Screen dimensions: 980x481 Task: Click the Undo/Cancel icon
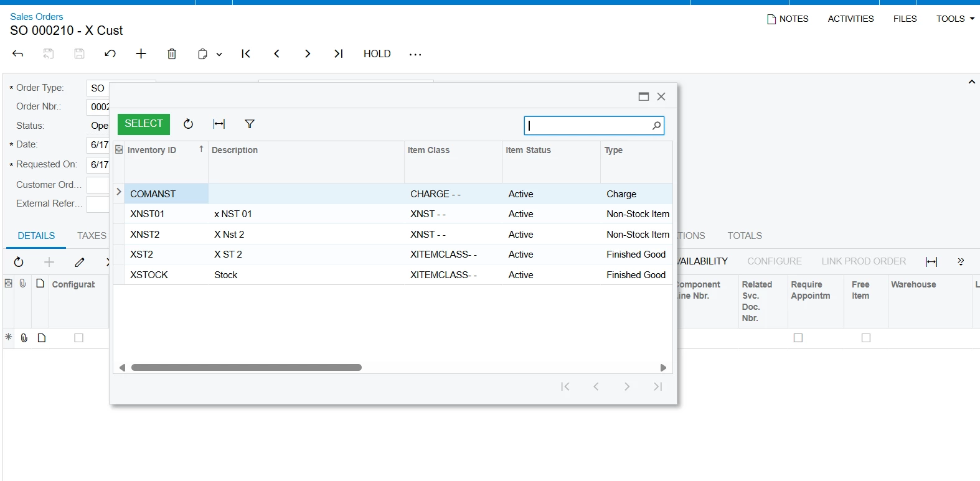[x=110, y=54]
